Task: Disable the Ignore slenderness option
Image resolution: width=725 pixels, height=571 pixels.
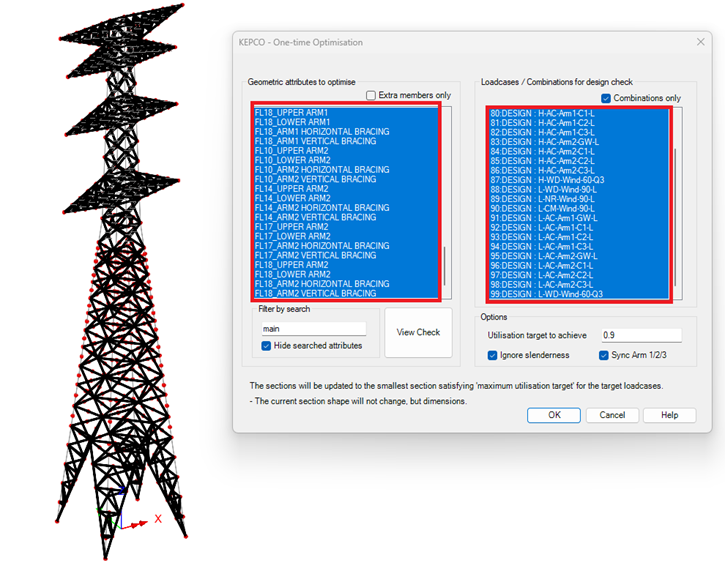Action: point(493,355)
